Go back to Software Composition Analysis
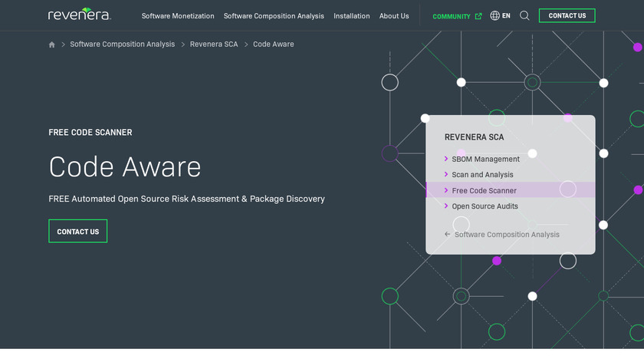This screenshot has height=362, width=644. [507, 235]
